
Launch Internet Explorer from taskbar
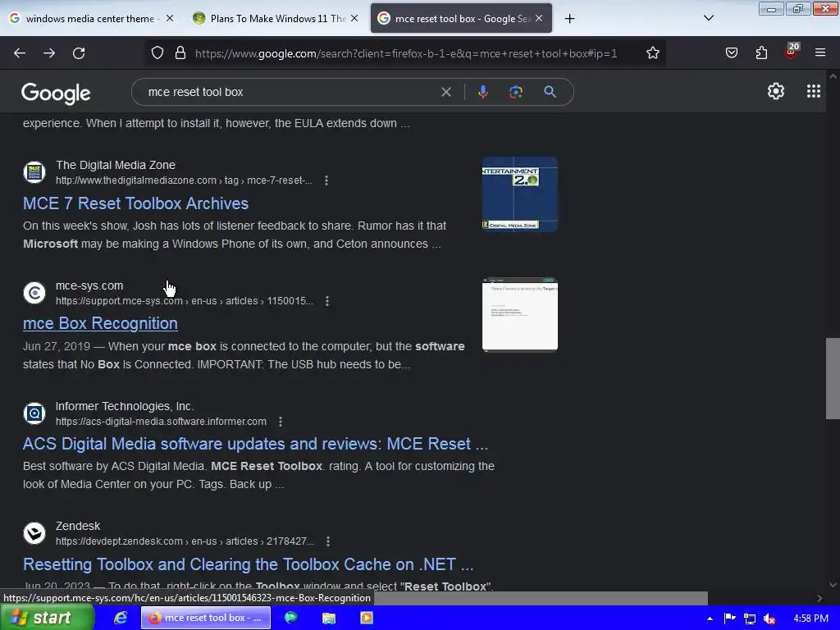pyautogui.click(x=121, y=618)
